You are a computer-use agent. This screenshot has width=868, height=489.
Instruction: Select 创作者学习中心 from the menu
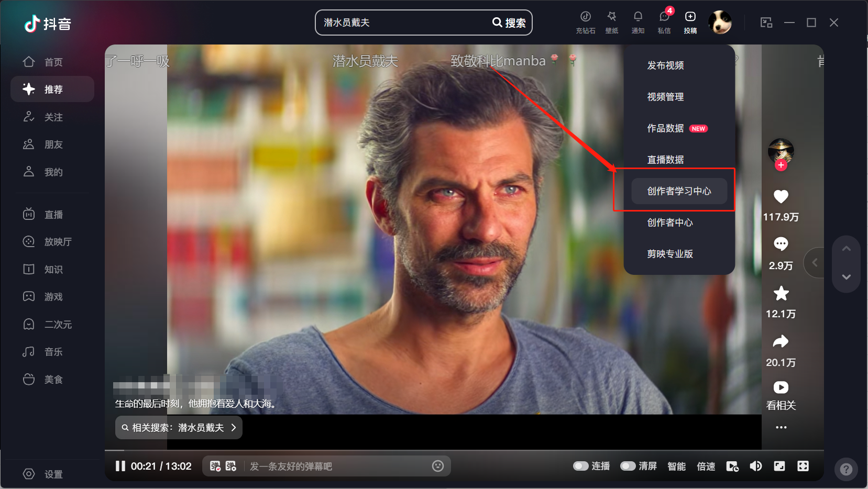(679, 191)
